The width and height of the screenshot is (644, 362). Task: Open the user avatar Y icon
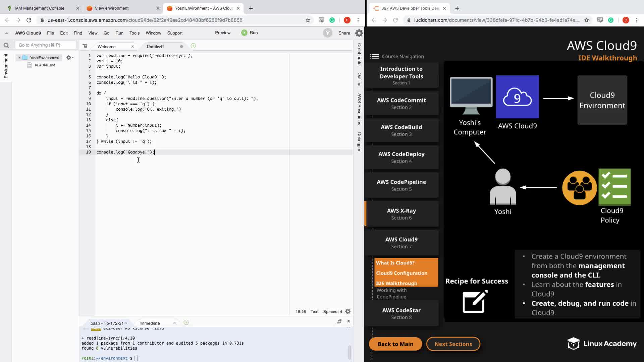pos(327,33)
